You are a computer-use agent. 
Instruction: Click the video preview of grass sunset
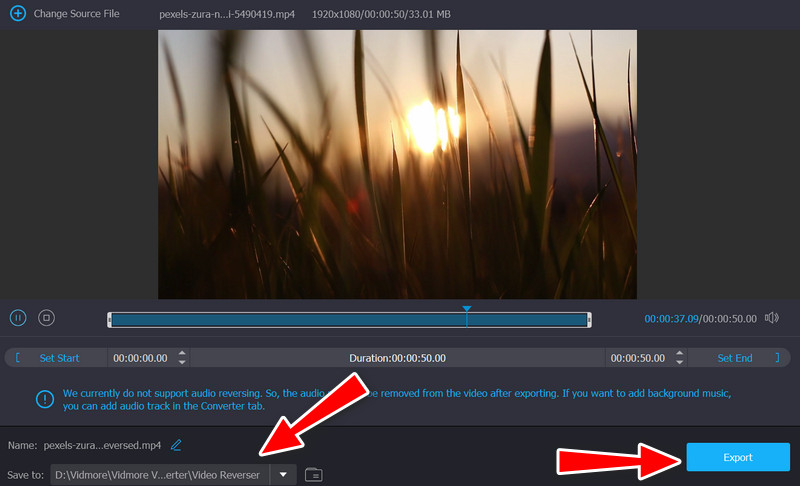coord(397,164)
